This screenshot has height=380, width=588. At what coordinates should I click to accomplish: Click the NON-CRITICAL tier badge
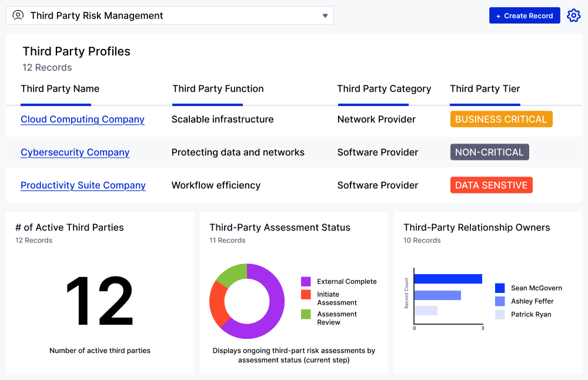(x=489, y=152)
